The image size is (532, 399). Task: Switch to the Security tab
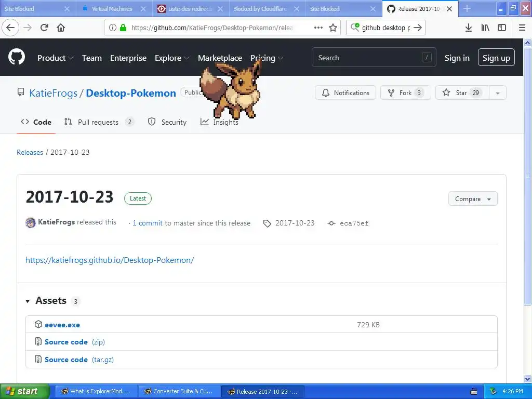tap(167, 122)
